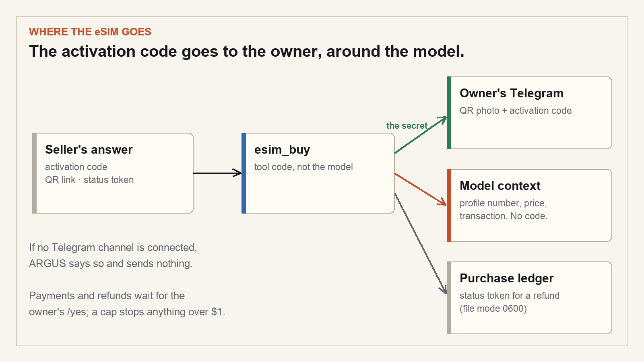Click 'status token for a refund' text
The width and height of the screenshot is (644, 362).
click(x=510, y=296)
